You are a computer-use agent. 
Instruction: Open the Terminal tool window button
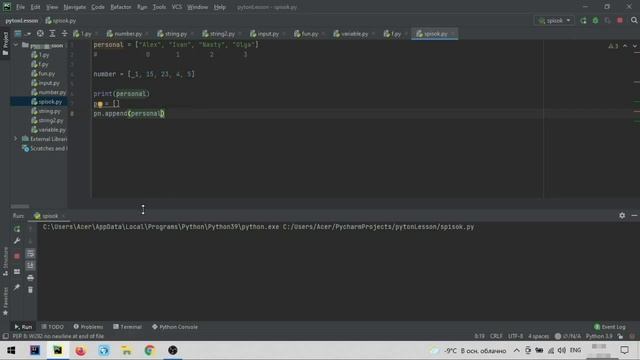(x=127, y=327)
